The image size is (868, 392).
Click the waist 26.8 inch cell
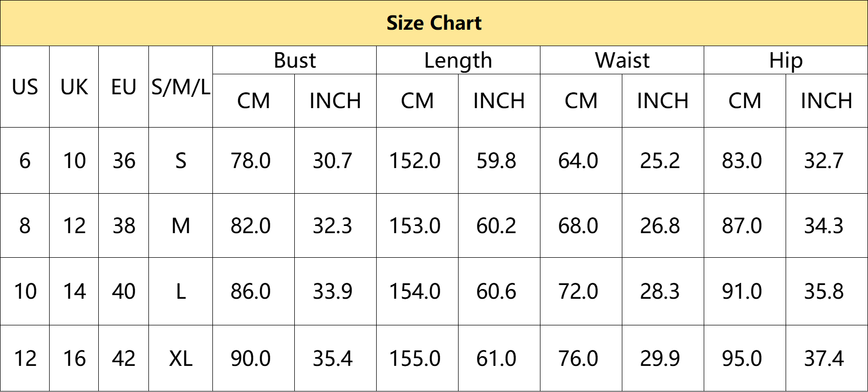[663, 225]
